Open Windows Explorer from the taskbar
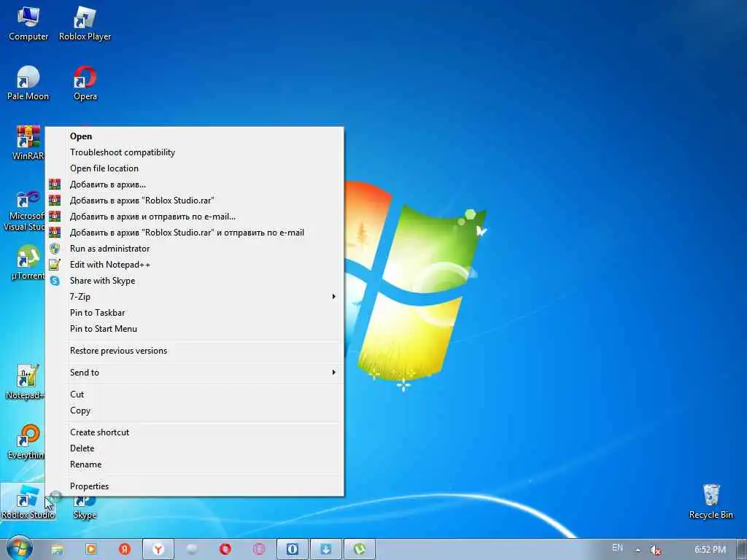747x560 pixels. point(57,550)
